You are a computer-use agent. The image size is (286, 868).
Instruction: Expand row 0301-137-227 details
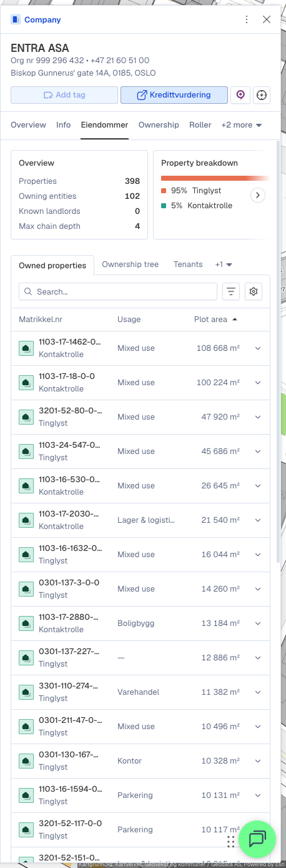[258, 658]
